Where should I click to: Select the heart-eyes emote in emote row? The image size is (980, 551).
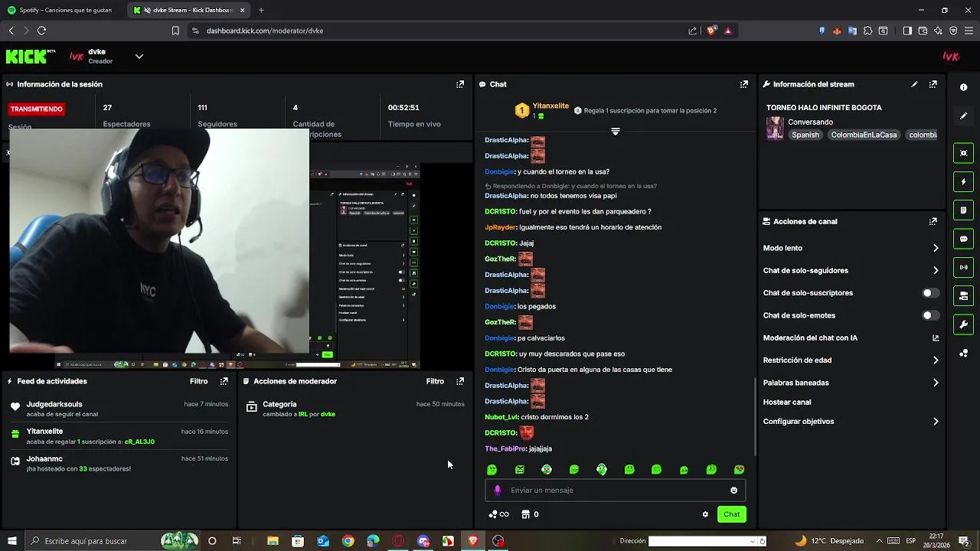[739, 470]
